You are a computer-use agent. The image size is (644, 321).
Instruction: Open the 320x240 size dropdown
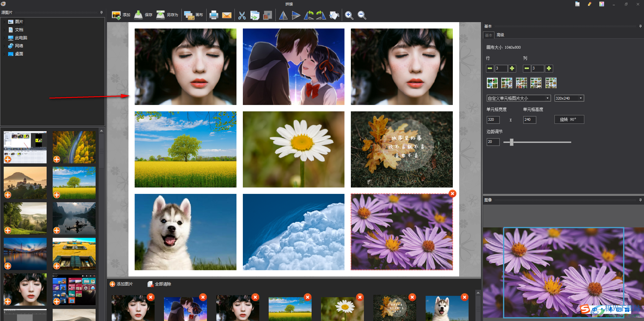(x=569, y=98)
